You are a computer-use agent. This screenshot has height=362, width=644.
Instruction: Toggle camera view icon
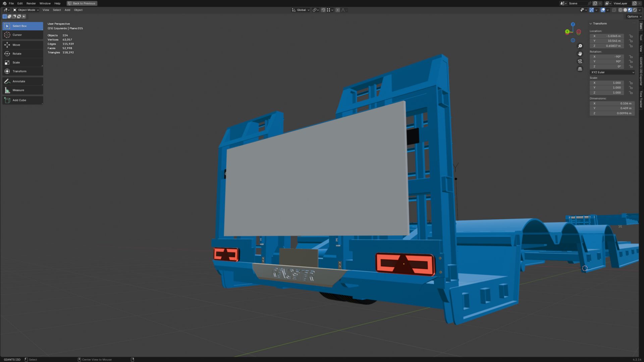(580, 61)
